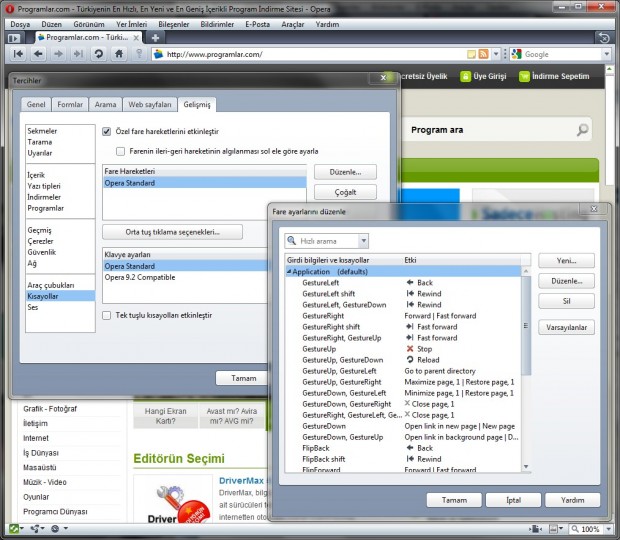Click the Çoğalt button
This screenshot has height=540, width=620.
coord(345,192)
